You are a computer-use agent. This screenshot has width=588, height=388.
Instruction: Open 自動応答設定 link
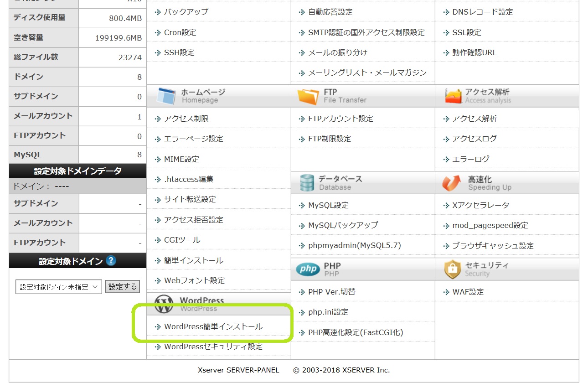click(330, 12)
